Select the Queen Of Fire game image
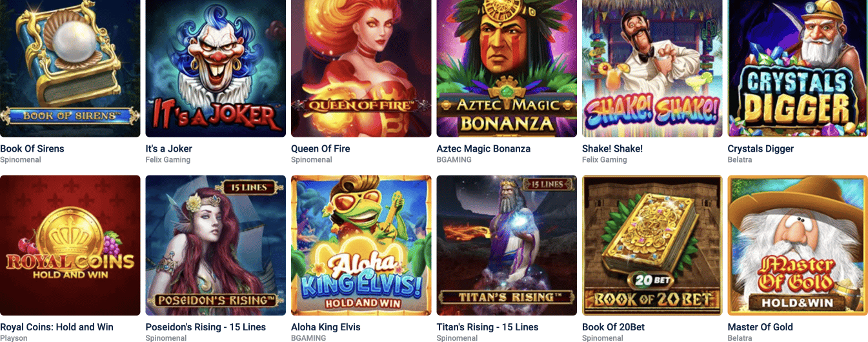Screen dimensions: 868x342 click(x=361, y=67)
